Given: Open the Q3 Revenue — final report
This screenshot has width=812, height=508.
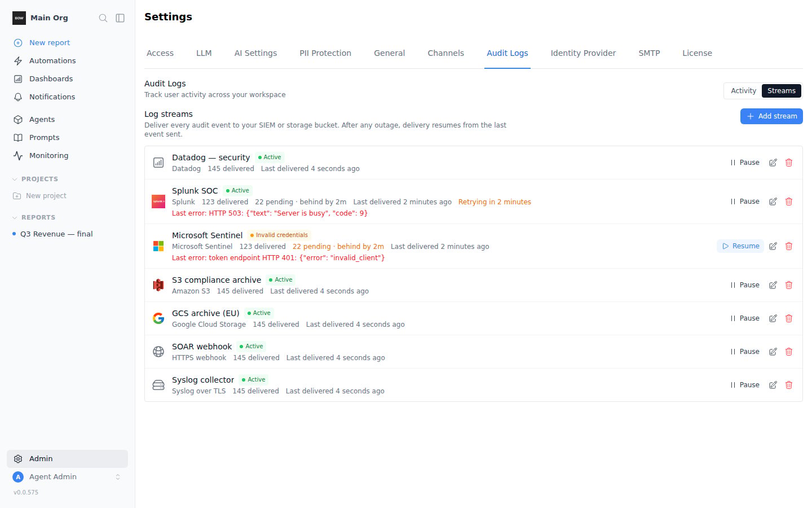Looking at the screenshot, I should [67, 234].
